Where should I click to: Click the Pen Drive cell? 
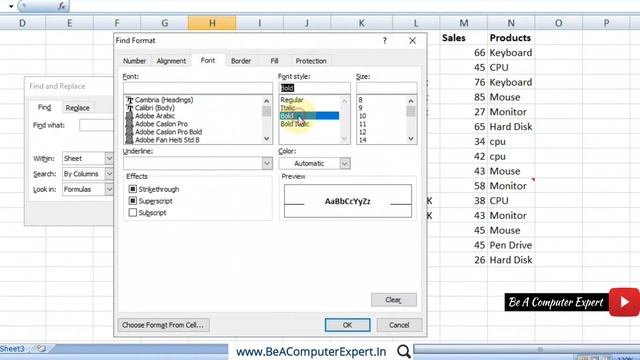coord(511,245)
